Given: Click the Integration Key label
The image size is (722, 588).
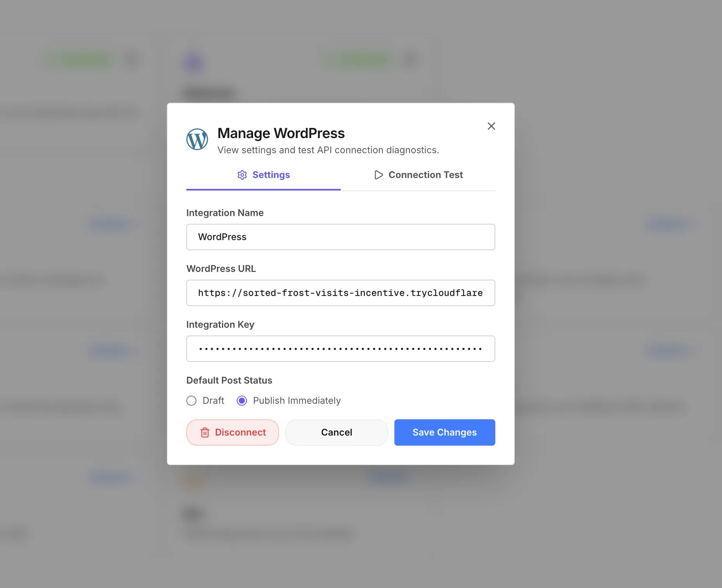Looking at the screenshot, I should (220, 325).
